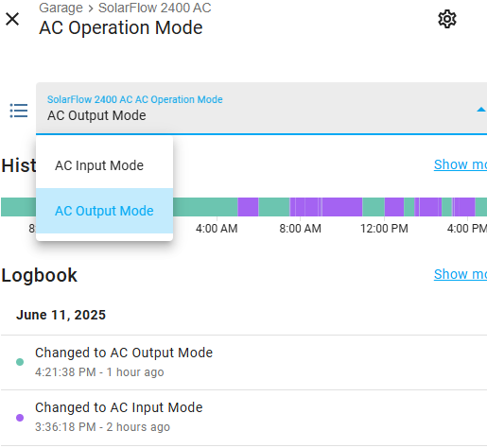Click purple dot beside the 3:36:18 PM entry
487x448 pixels.
[x=20, y=418]
